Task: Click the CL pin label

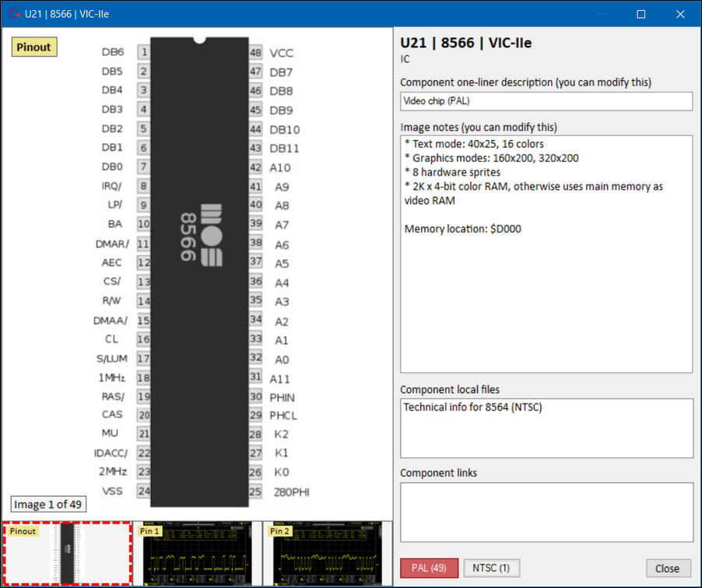Action: click(111, 339)
